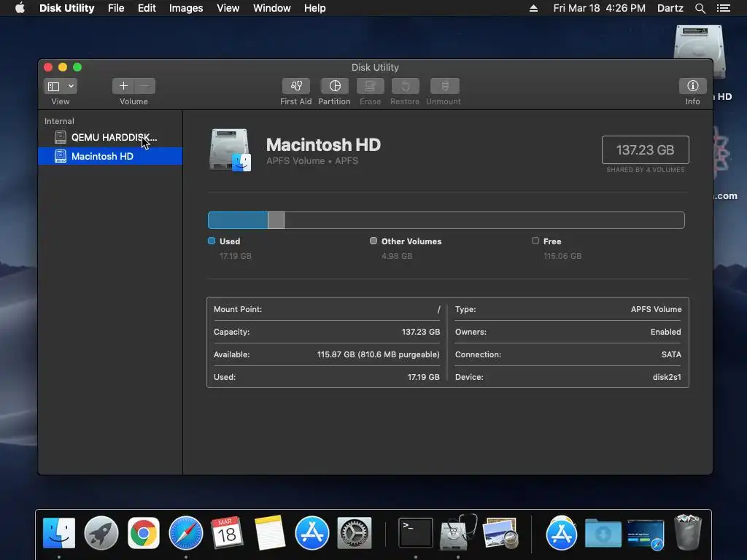
Task: Click the Other Volumes legend swatch
Action: click(373, 241)
